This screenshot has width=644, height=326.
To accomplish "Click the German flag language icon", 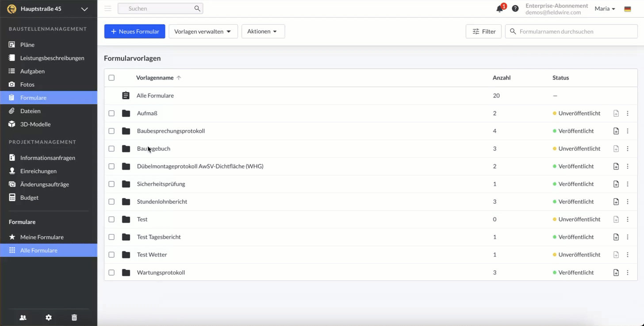I will tap(627, 9).
